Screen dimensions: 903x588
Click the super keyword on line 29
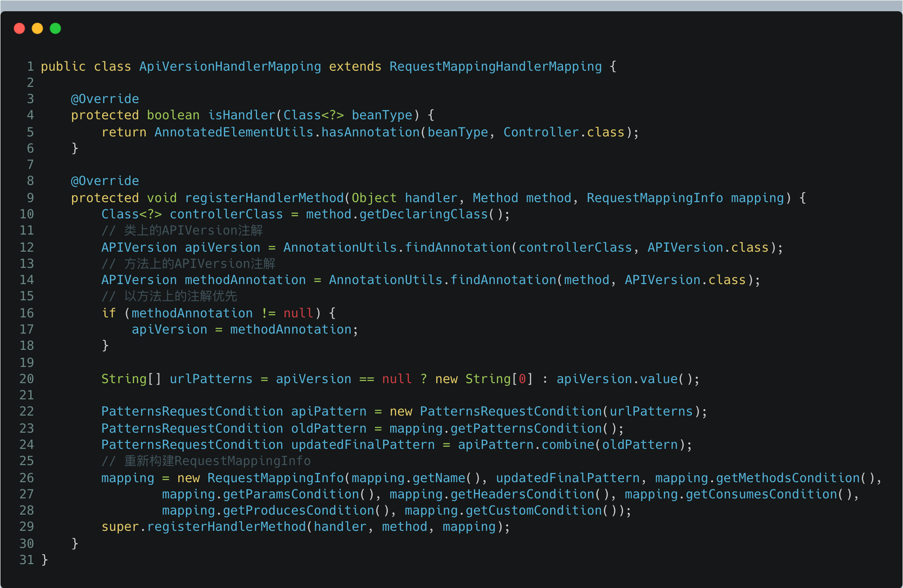(x=120, y=527)
